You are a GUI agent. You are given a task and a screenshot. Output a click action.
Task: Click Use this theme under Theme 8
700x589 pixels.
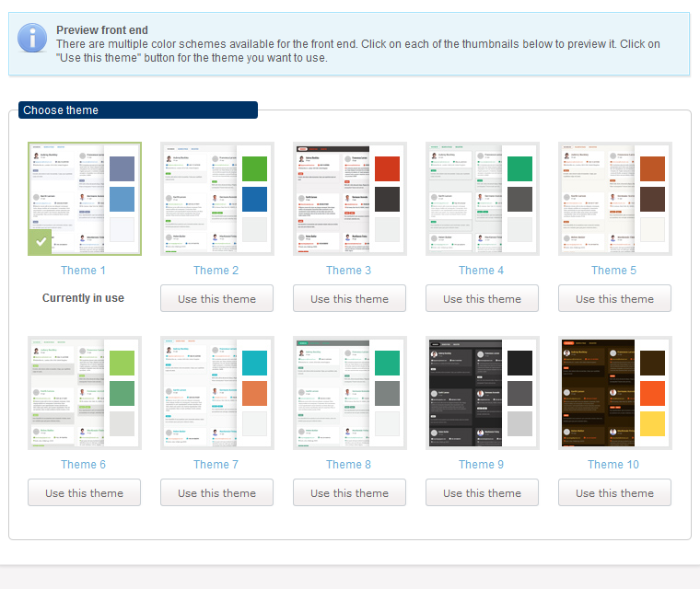(x=350, y=492)
